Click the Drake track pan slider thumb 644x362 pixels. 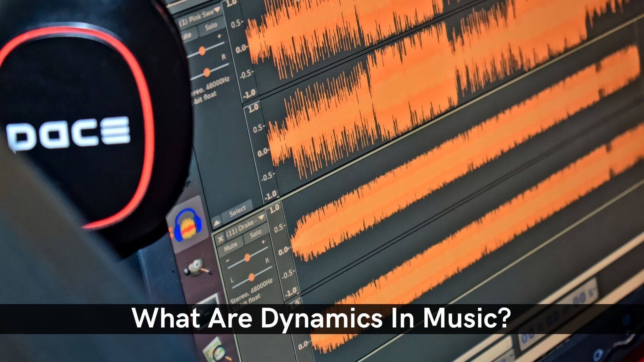click(252, 277)
